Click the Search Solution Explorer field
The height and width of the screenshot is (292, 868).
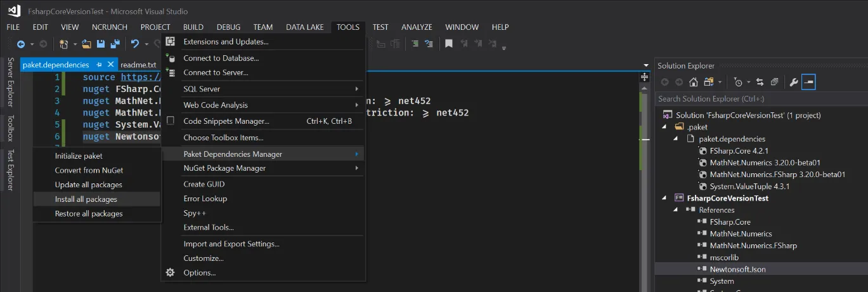coord(760,98)
